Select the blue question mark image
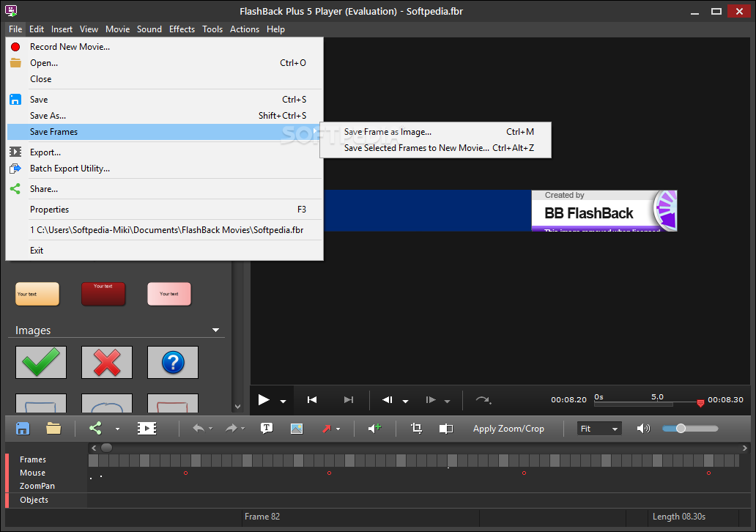756x532 pixels. point(173,362)
